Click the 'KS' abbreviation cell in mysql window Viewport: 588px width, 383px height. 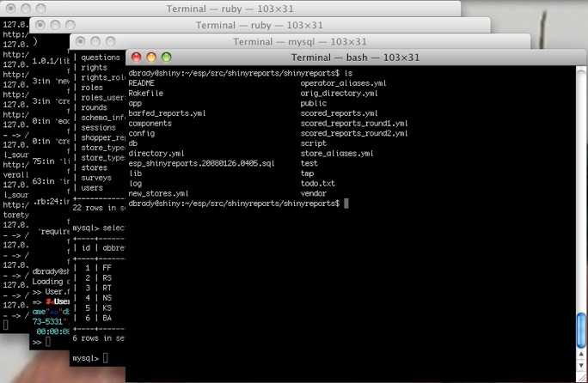107,308
